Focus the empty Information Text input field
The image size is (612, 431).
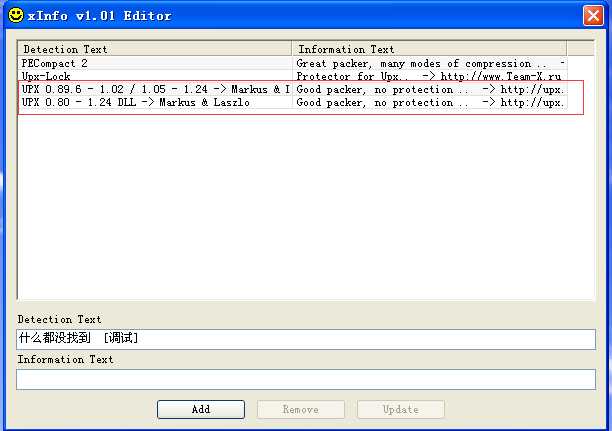tap(306, 379)
